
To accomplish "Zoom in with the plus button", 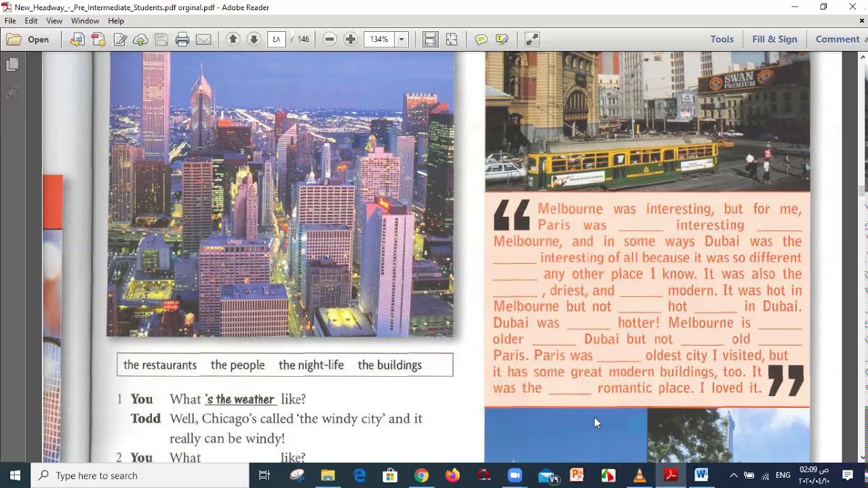I will (351, 39).
